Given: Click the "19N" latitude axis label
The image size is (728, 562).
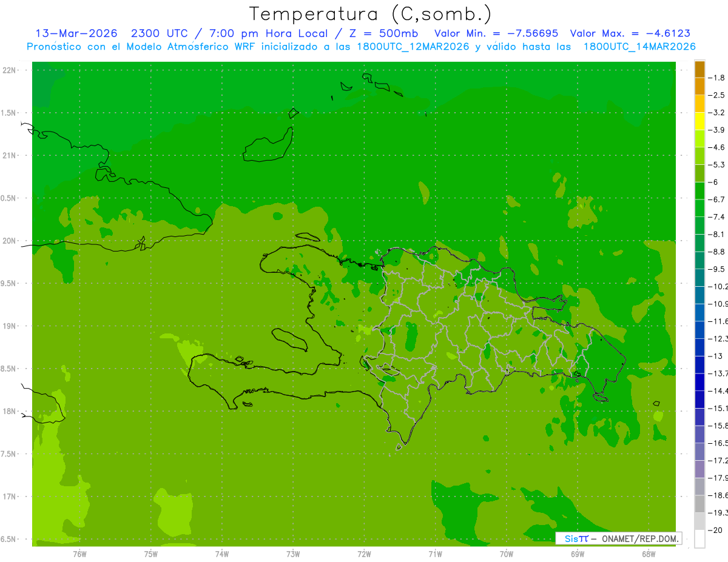Looking at the screenshot, I should (10, 326).
